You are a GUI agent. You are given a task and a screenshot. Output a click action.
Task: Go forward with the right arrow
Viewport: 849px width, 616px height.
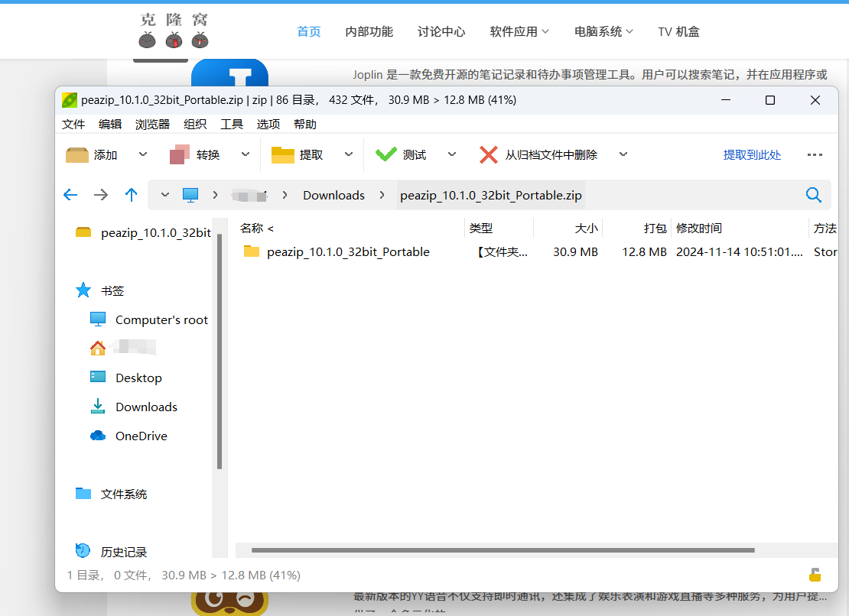click(101, 195)
